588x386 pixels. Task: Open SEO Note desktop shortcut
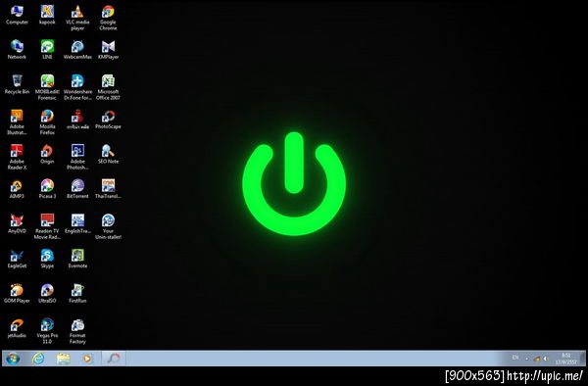coord(108,155)
